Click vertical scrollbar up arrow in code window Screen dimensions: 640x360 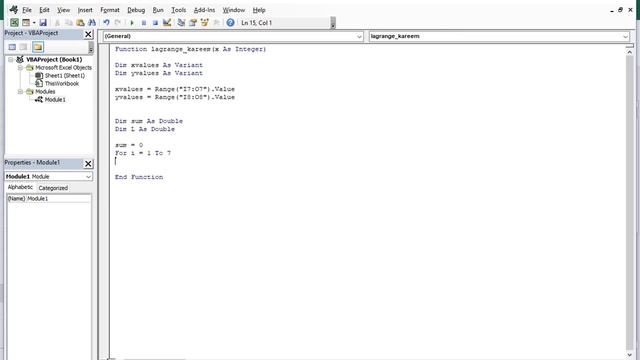(629, 52)
